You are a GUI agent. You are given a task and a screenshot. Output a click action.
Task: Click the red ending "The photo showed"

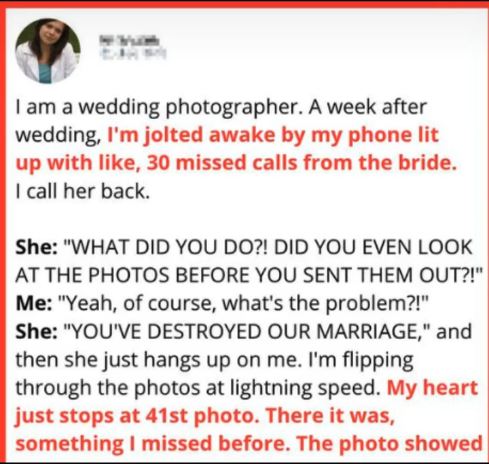pos(389,444)
